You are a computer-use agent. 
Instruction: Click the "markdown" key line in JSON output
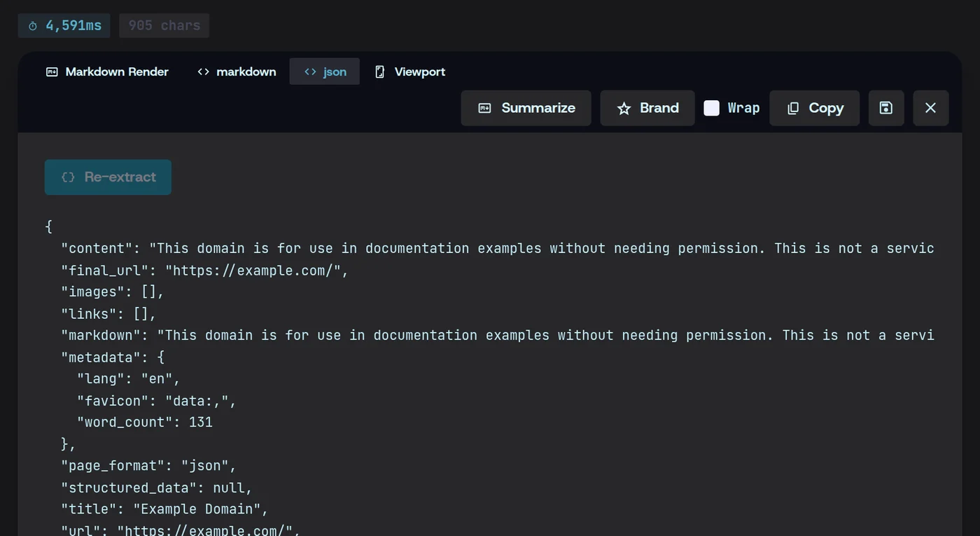[x=497, y=336]
